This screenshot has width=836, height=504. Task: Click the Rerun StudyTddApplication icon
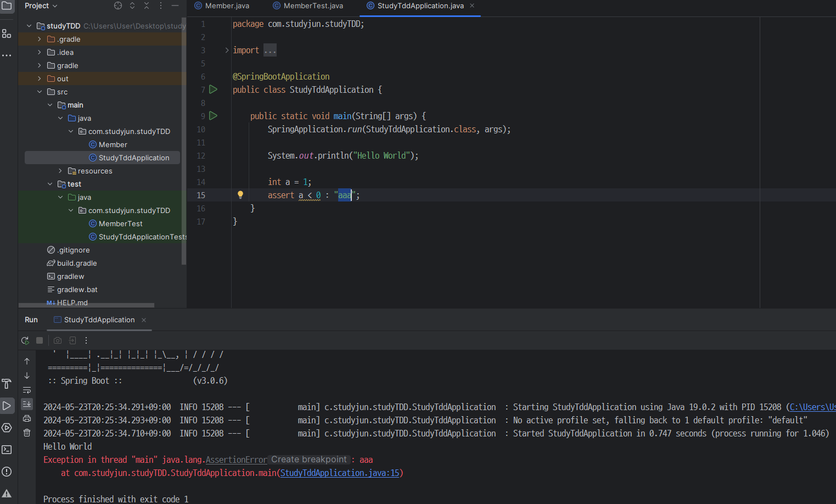click(x=25, y=340)
